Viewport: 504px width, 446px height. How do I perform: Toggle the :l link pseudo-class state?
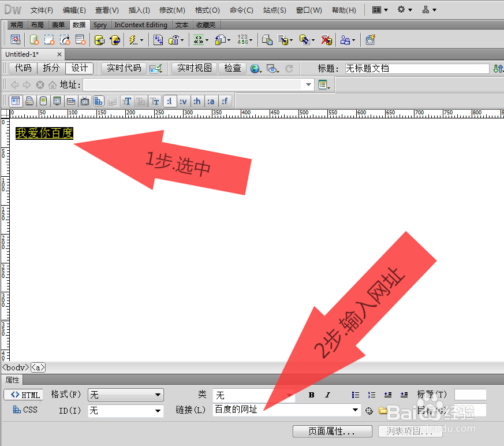tap(169, 101)
